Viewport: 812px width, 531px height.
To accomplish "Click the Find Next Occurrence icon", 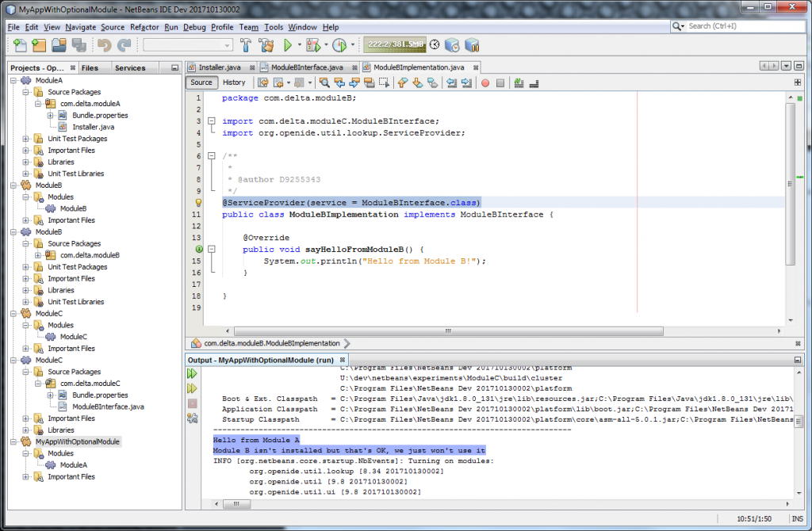I will tap(354, 82).
